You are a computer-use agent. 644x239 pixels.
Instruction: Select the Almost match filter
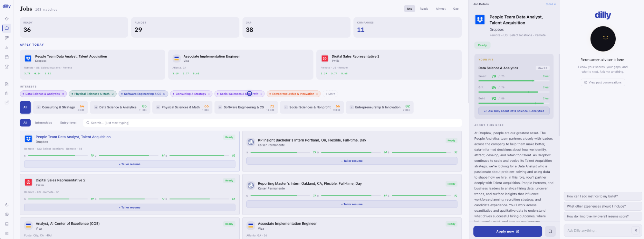(x=440, y=9)
